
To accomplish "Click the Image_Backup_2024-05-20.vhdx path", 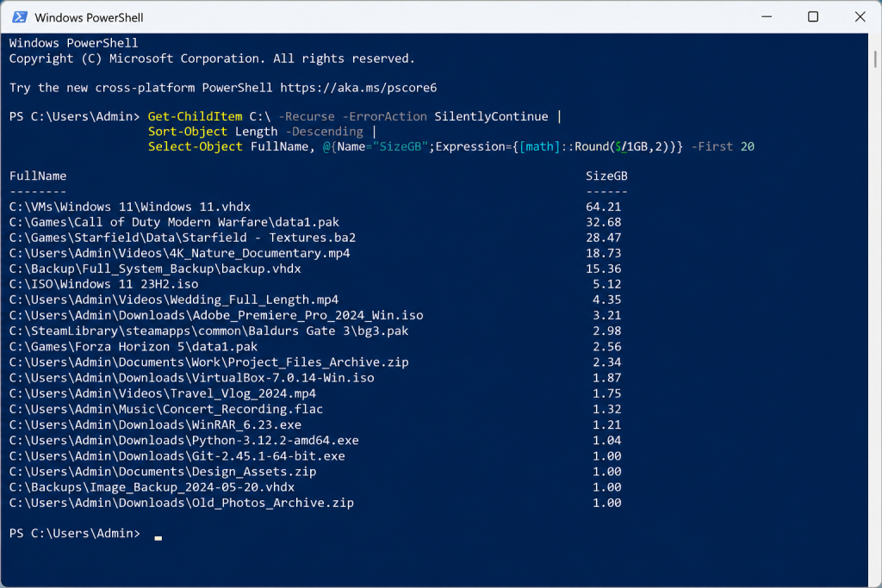I will [152, 487].
